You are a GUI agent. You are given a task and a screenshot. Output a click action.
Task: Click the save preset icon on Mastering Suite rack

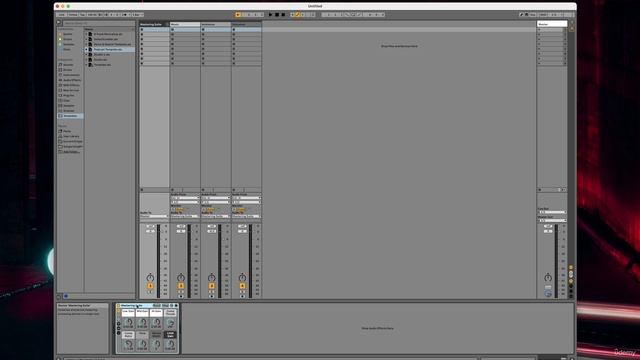pos(176,306)
